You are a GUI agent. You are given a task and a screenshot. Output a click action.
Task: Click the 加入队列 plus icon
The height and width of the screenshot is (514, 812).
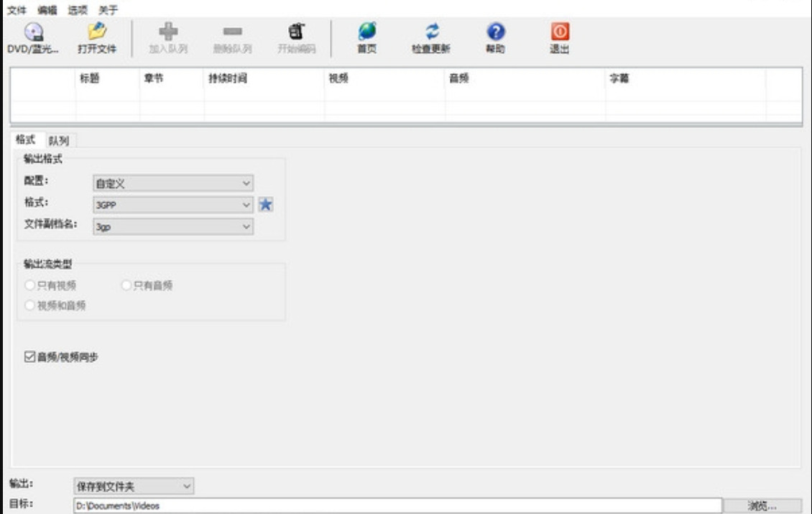168,32
